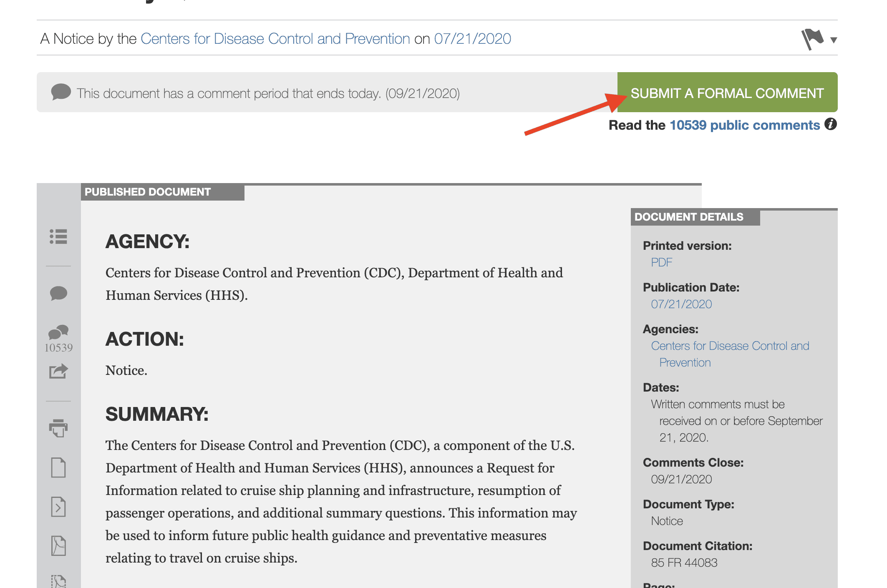Click the Publication Date 07/21/2020 link

click(681, 304)
